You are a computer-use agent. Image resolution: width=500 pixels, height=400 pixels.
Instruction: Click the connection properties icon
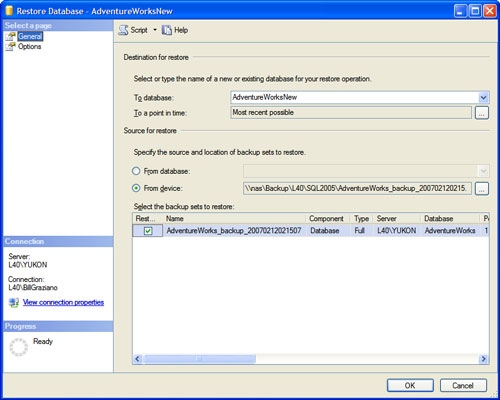click(14, 303)
